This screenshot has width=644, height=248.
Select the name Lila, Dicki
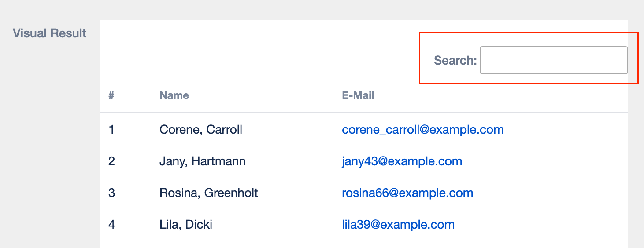click(x=185, y=225)
